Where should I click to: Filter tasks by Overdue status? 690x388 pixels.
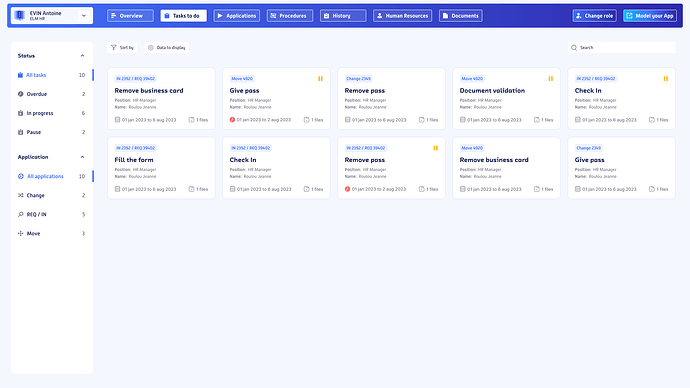(51, 94)
